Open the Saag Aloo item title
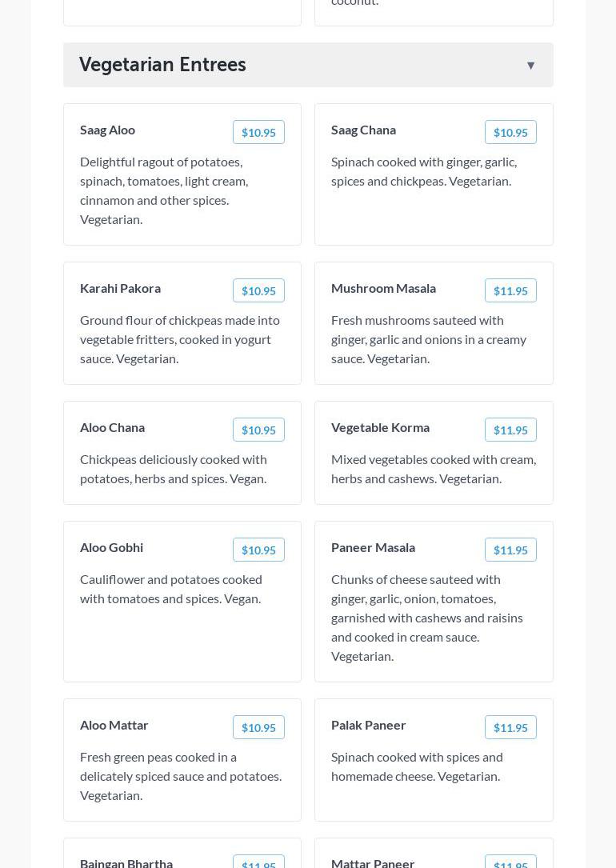This screenshot has height=868, width=616. (107, 130)
